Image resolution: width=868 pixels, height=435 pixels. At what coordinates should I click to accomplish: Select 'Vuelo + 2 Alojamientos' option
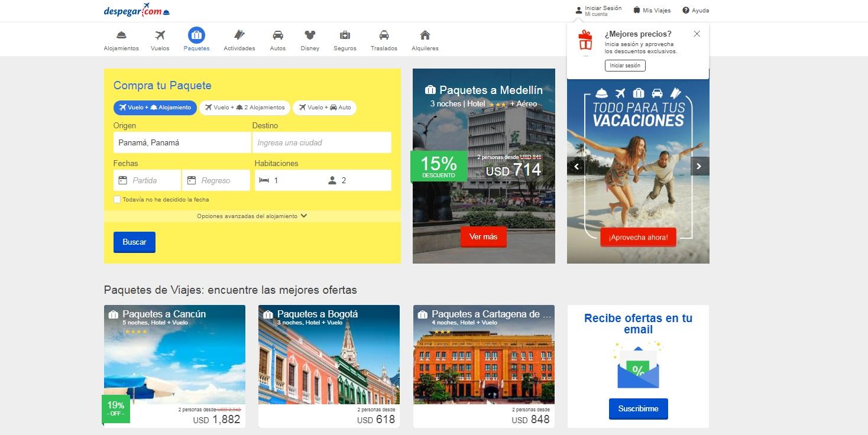245,108
